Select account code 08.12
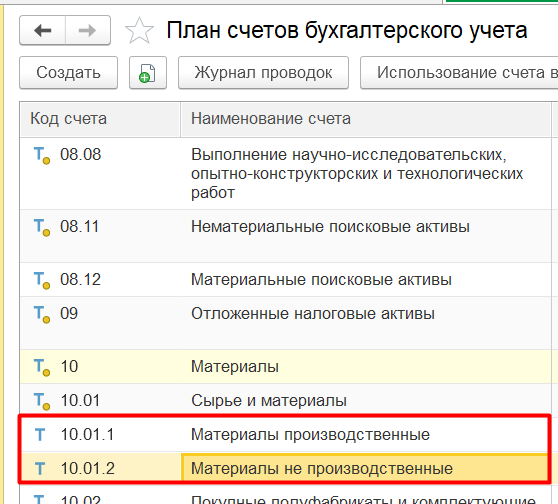558x504 pixels. coord(80,280)
